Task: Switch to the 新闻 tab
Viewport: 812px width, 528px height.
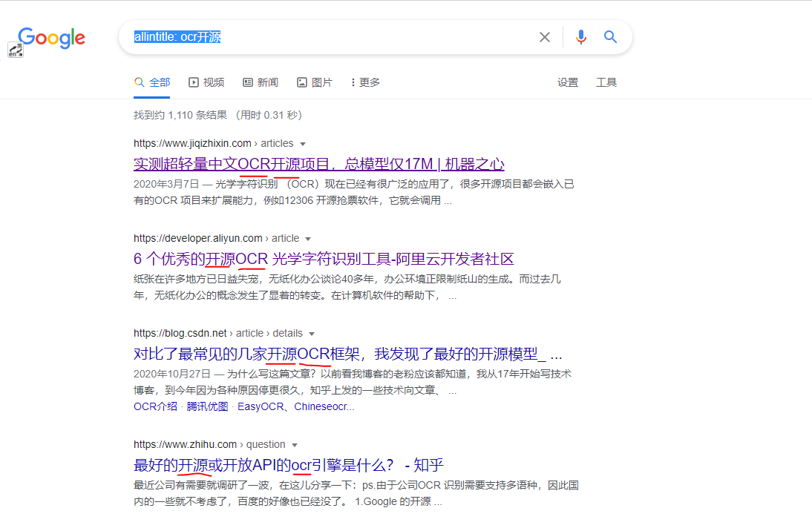Action: click(261, 82)
